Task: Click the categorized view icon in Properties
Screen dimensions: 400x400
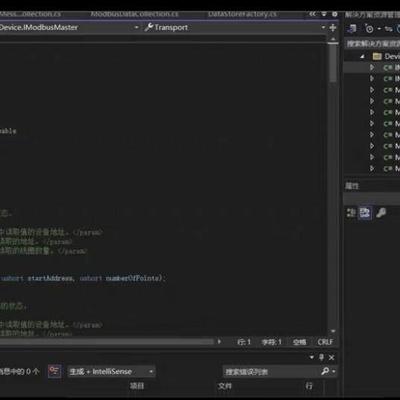Action: click(351, 213)
